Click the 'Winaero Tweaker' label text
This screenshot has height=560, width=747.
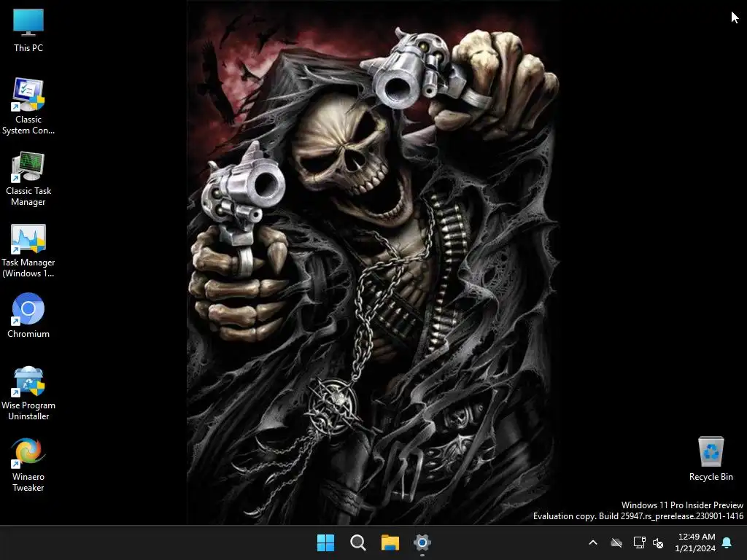[28, 482]
